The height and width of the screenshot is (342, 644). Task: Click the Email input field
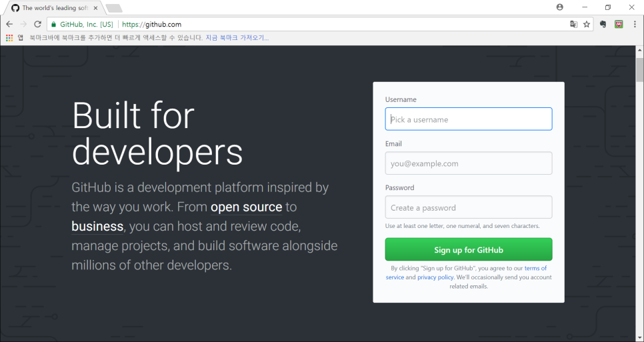(469, 163)
